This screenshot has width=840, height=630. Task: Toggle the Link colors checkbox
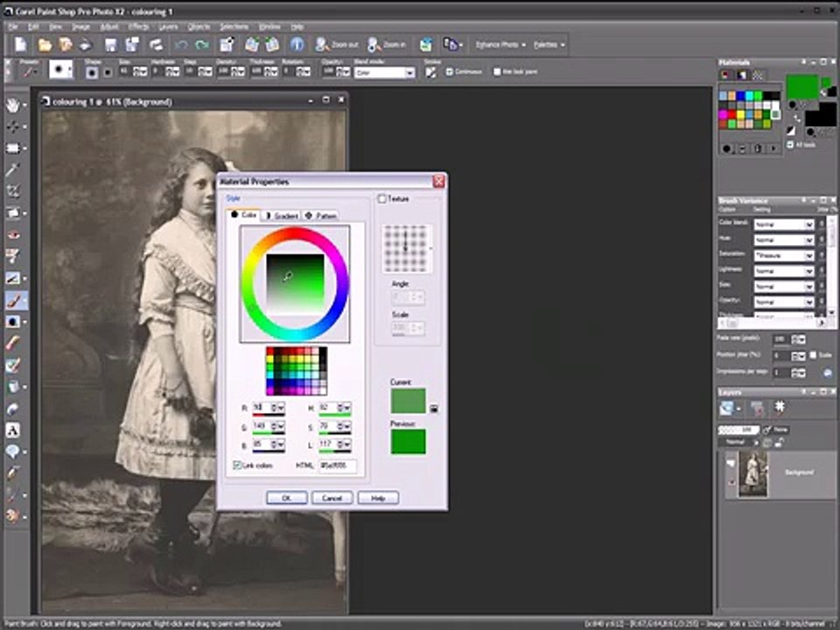237,465
